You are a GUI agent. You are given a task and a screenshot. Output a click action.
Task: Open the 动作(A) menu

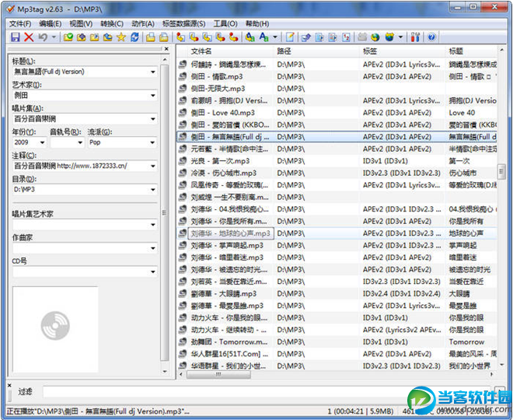point(143,24)
